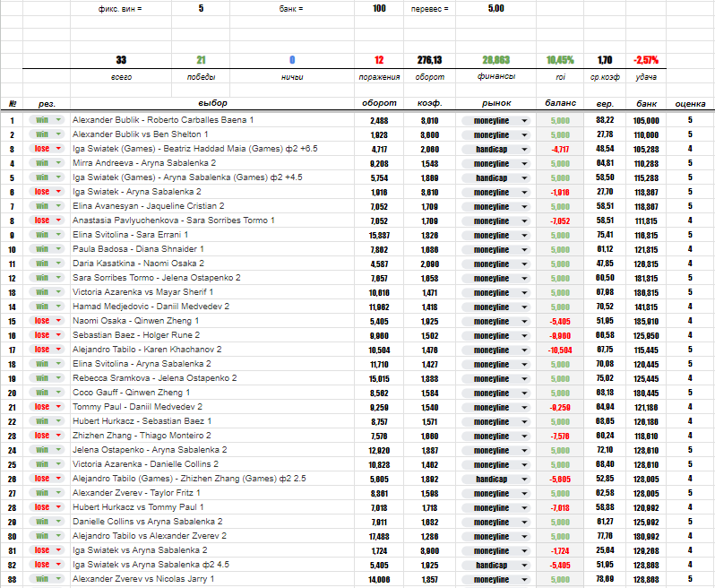715x588 pixels.
Task: Open result dropdown for Iga Swiatek vs Aryna Sabalenka ф2 4.5
Action: (x=46, y=565)
